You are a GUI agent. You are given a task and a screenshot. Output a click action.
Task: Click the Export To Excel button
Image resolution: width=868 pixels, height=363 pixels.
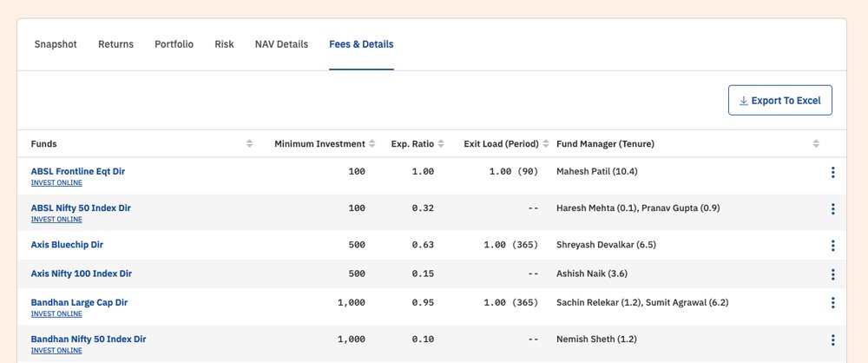(x=779, y=101)
